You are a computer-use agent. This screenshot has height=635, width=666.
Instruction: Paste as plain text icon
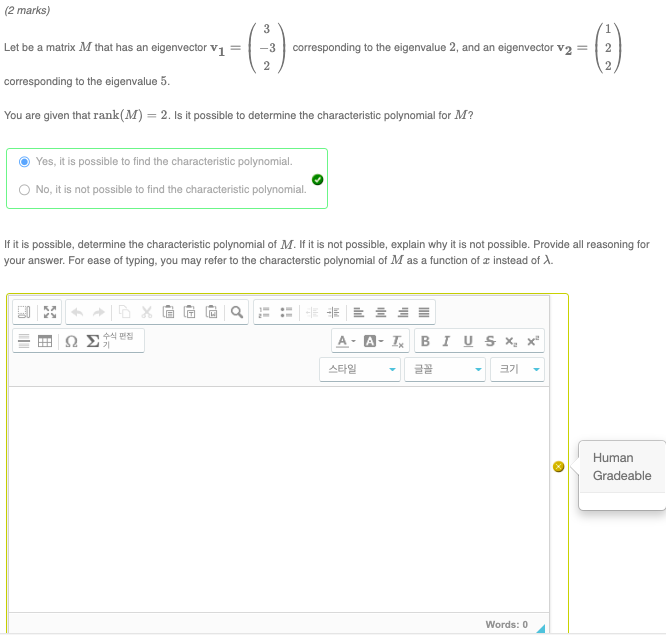click(x=189, y=312)
